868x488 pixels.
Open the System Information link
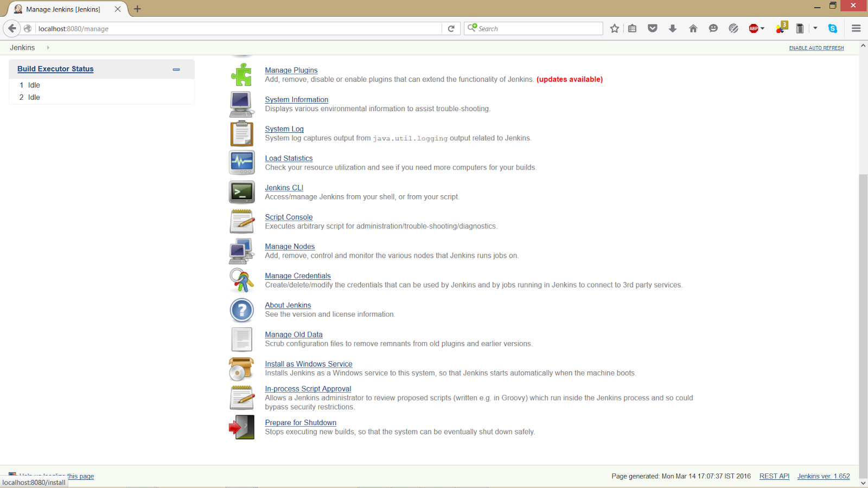tap(296, 100)
